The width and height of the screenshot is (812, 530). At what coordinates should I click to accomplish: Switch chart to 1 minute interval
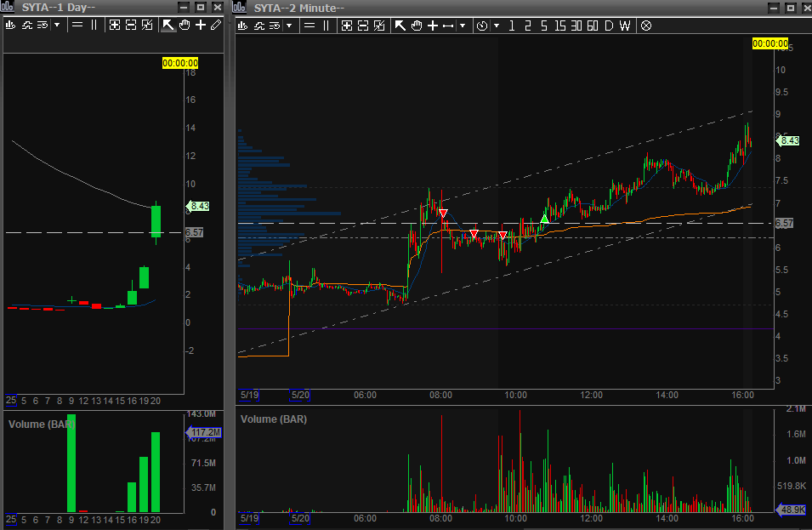512,26
